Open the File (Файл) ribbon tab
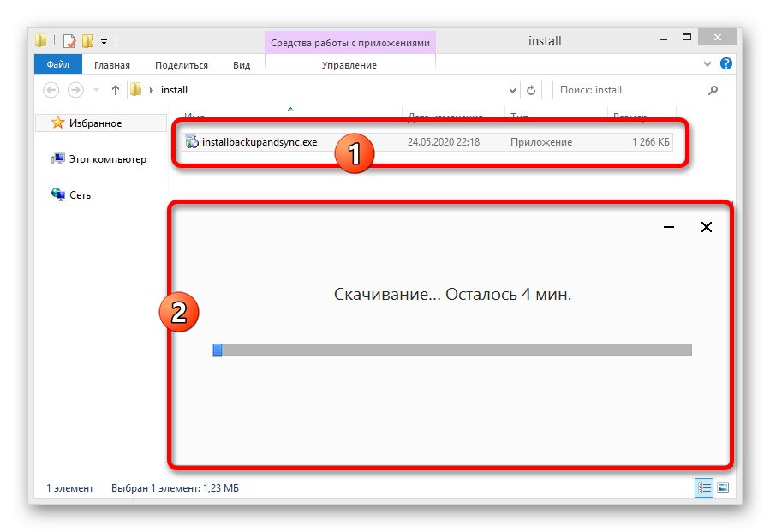Viewport: 770px width, 532px height. tap(58, 64)
